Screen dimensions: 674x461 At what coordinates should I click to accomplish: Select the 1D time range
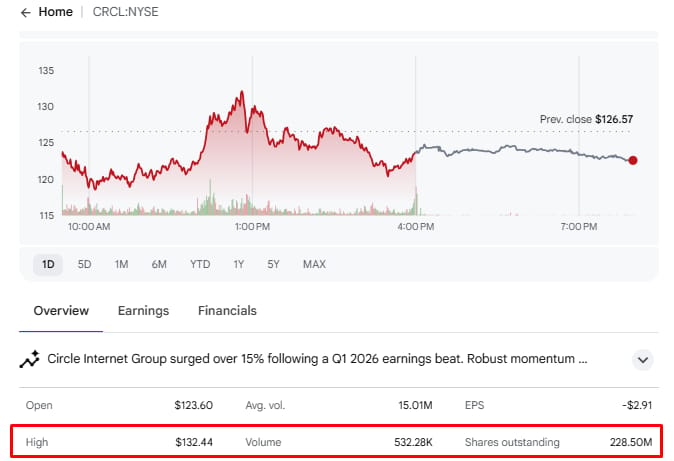pos(48,264)
